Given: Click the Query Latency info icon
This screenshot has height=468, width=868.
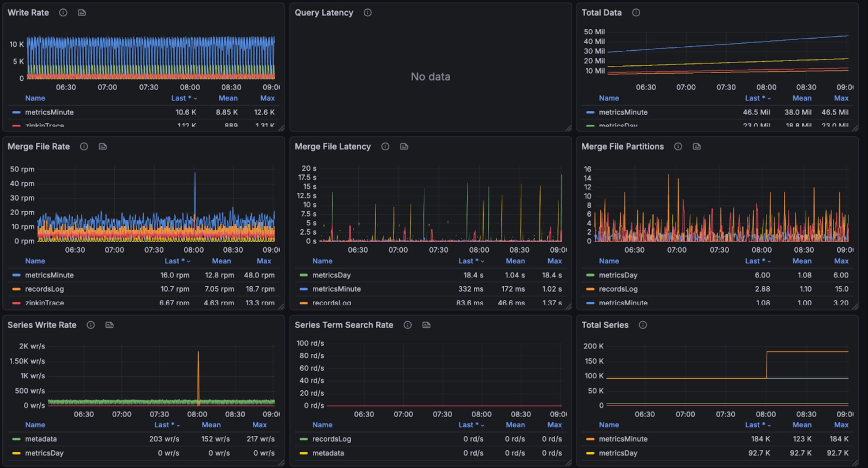Looking at the screenshot, I should (367, 13).
